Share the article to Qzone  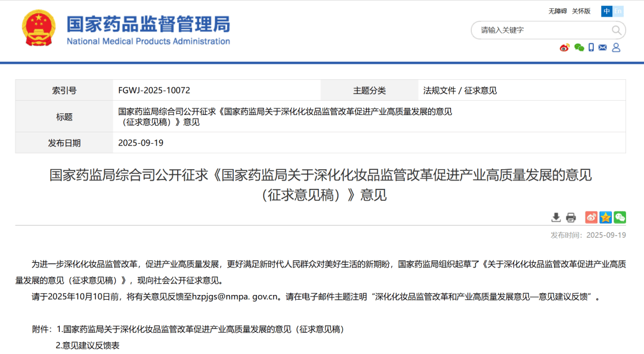tap(605, 217)
